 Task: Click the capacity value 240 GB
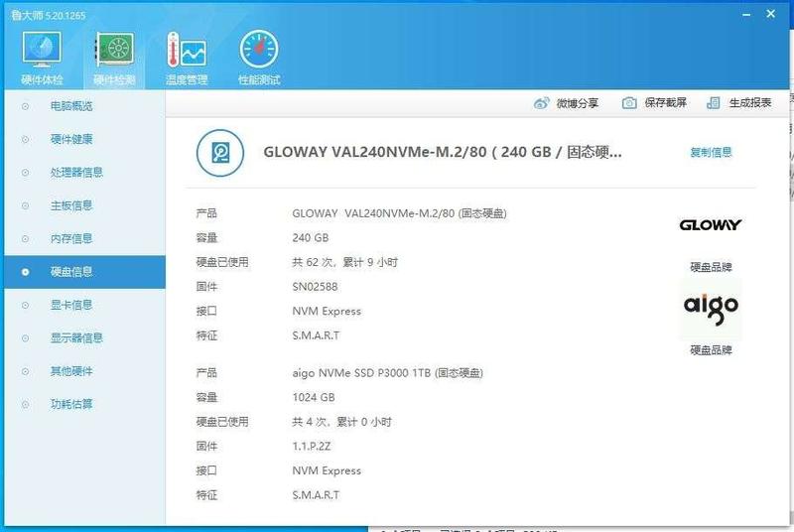pyautogui.click(x=311, y=238)
